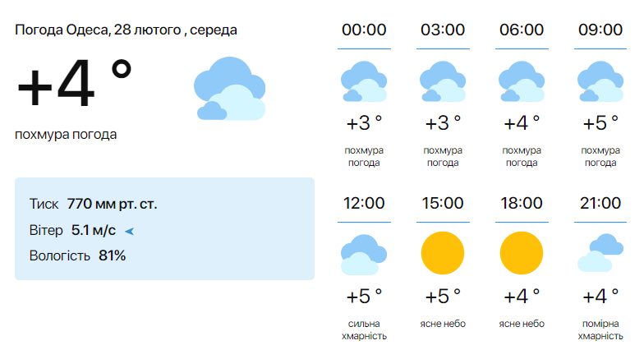644x359 pixels.
Task: Click the +5 ° temperature at 09:00
Action: tap(600, 124)
